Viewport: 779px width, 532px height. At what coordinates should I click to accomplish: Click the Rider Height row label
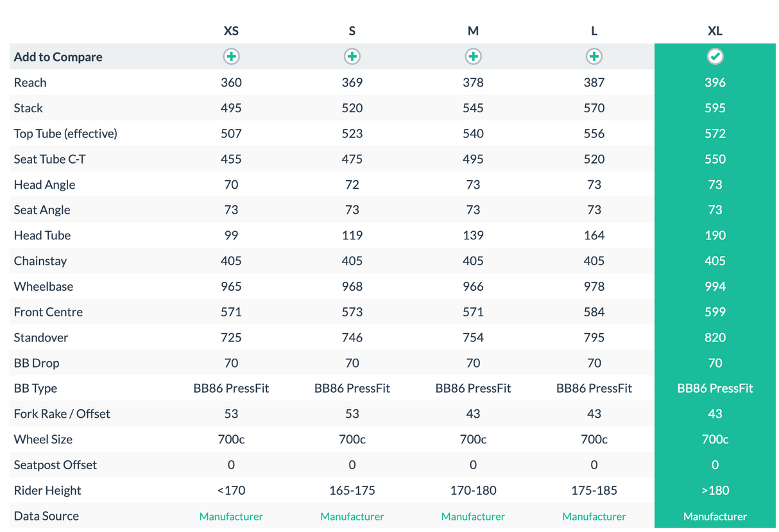click(47, 490)
